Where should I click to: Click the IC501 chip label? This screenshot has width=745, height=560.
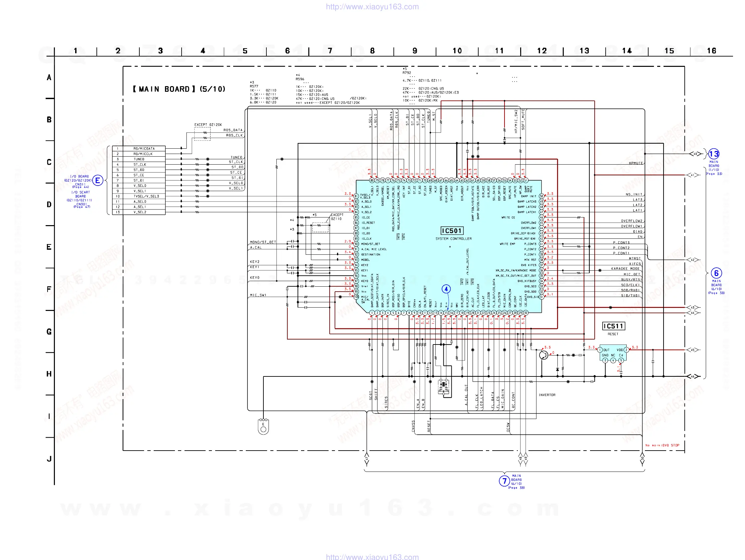[452, 231]
